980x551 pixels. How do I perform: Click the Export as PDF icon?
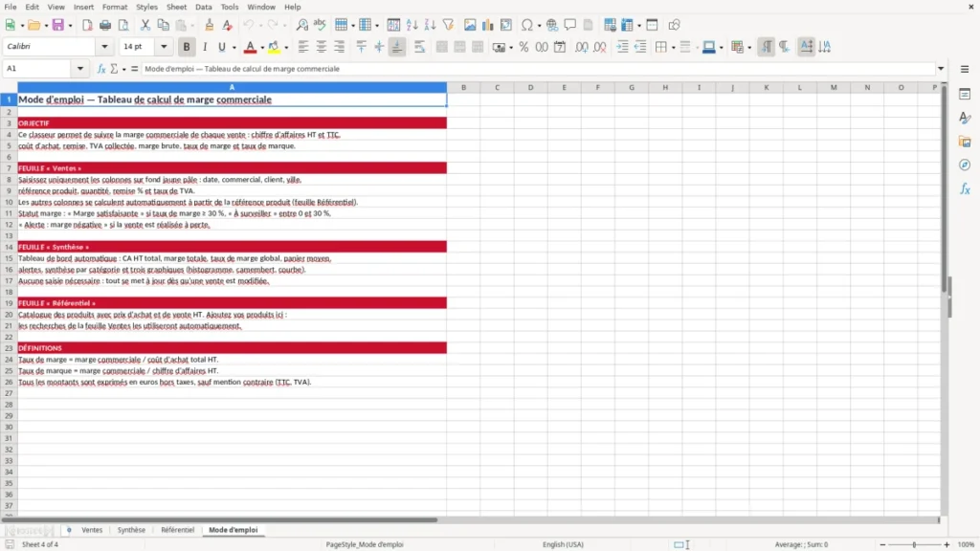pos(87,25)
